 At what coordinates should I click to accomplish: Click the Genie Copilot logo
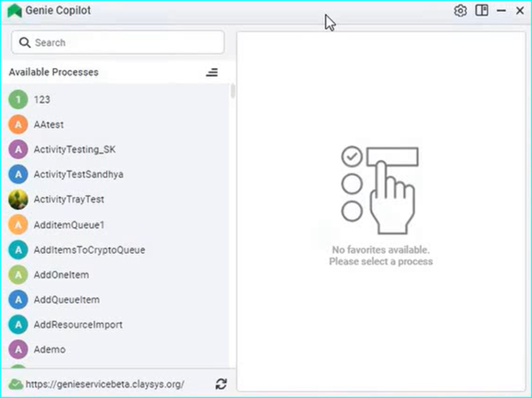(x=14, y=11)
